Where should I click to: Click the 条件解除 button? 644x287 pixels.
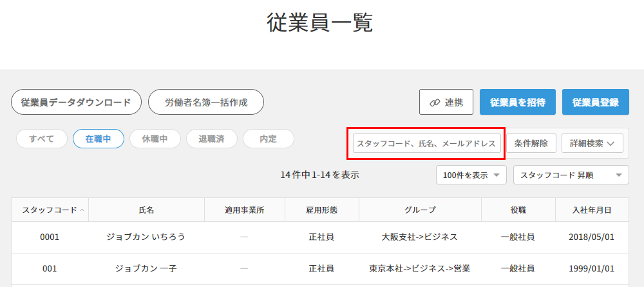(531, 143)
